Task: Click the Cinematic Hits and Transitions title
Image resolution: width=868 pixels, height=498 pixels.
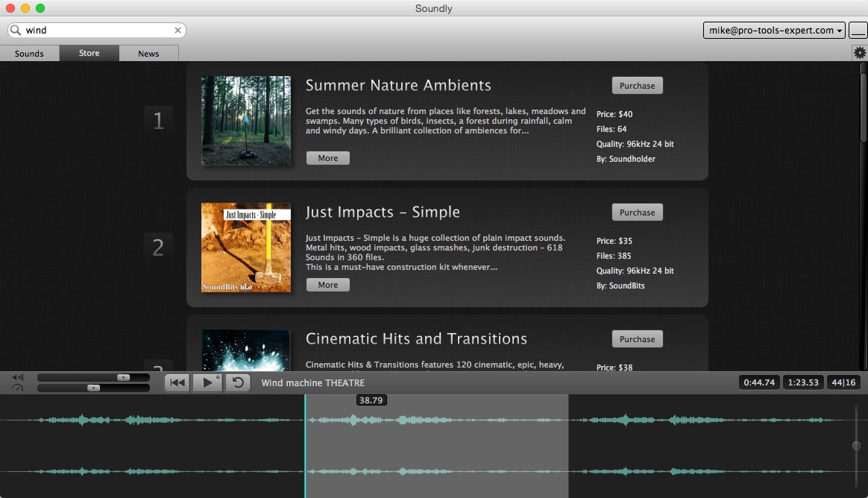Action: point(416,338)
